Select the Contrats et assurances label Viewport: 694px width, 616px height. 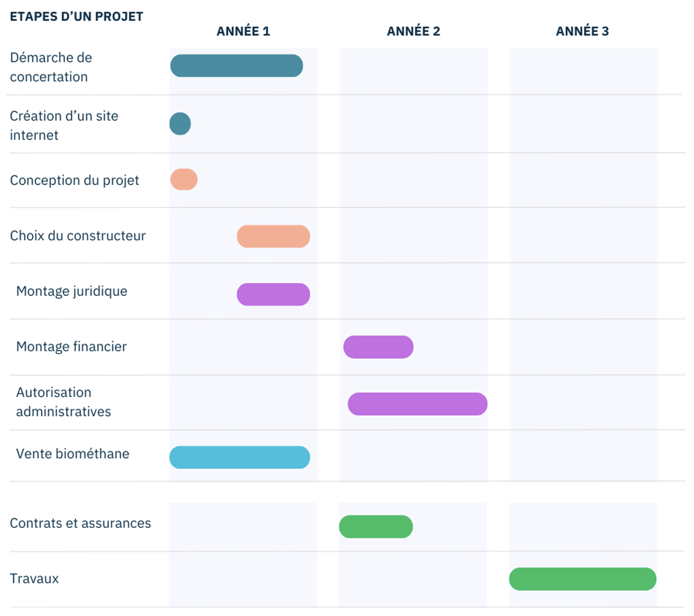click(80, 523)
